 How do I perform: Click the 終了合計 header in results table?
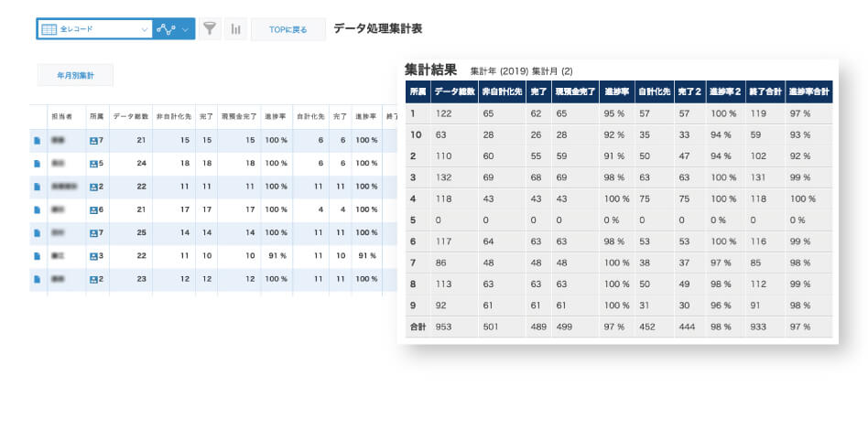click(765, 91)
